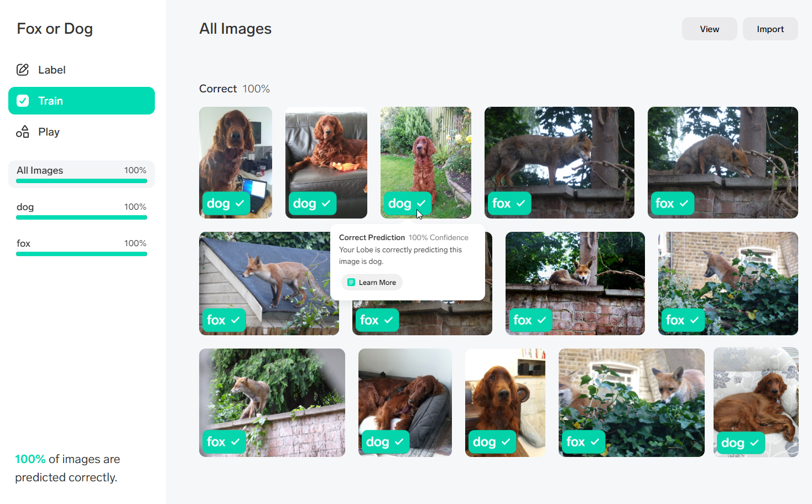The width and height of the screenshot is (812, 504).
Task: Click the Label pencil icon
Action: tap(23, 70)
